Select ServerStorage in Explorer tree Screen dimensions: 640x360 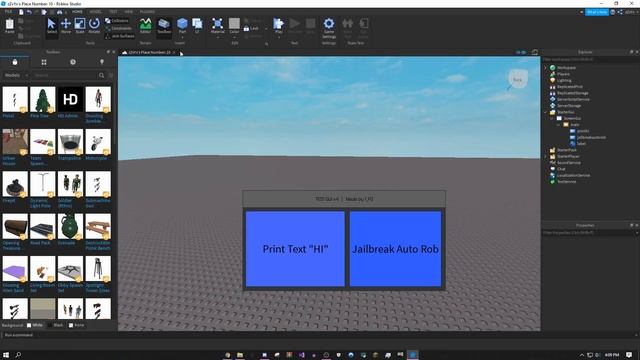coord(569,106)
